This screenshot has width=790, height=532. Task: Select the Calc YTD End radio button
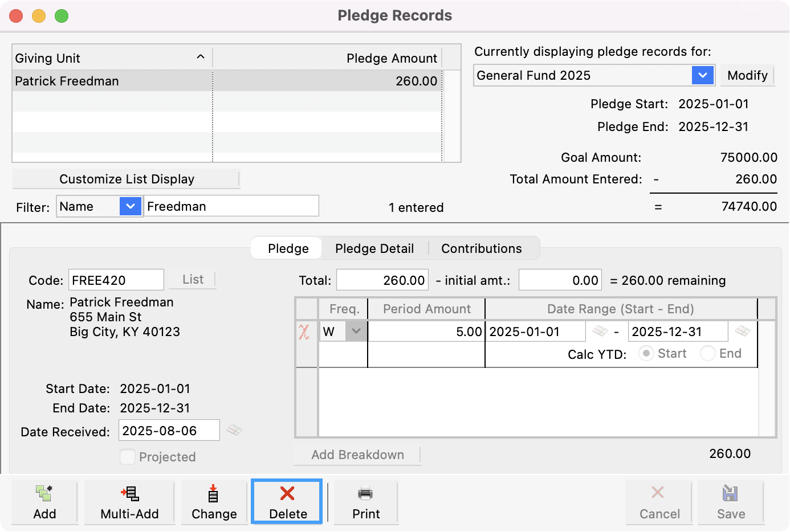[707, 353]
